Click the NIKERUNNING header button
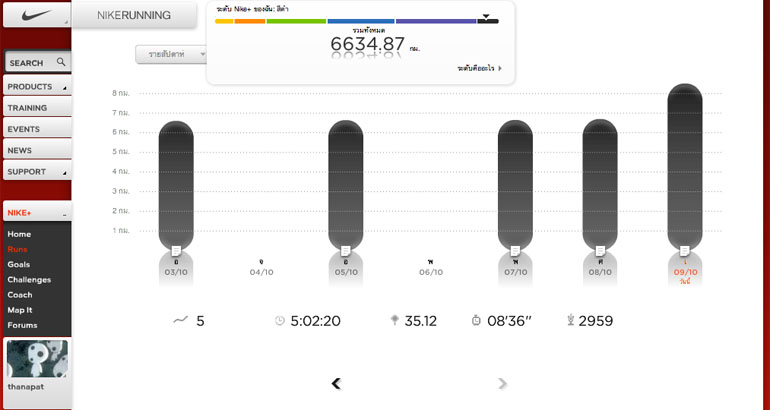This screenshot has width=770, height=410. [x=135, y=15]
